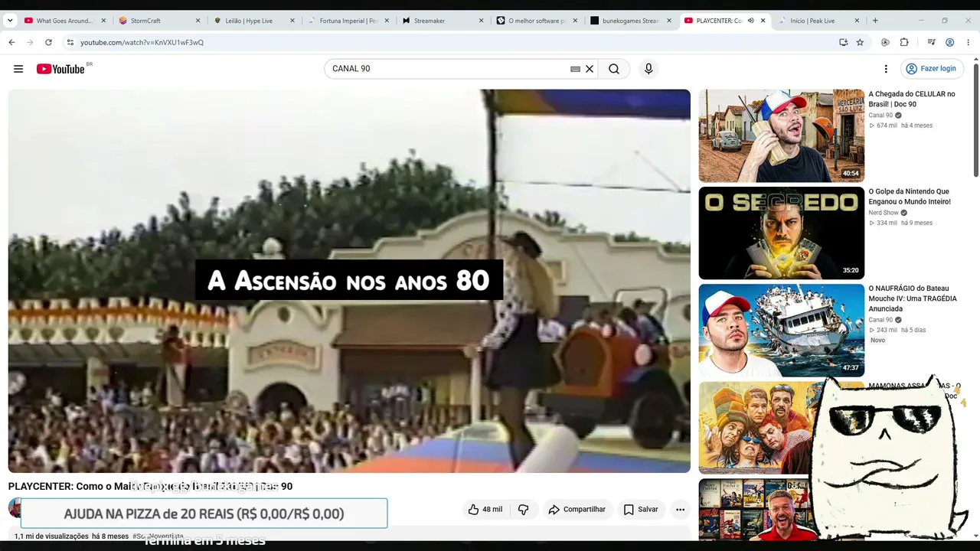Dislike the video
980x551 pixels.
[x=524, y=510]
